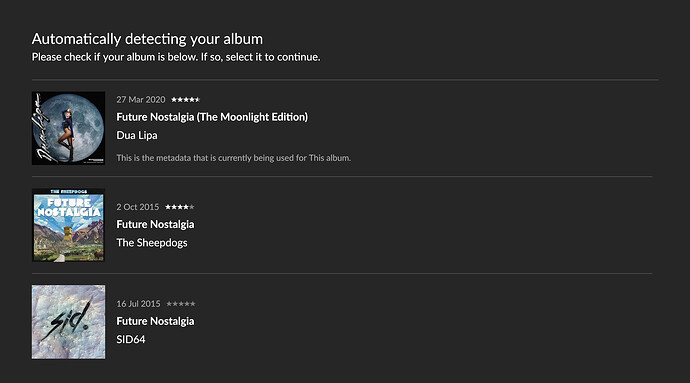The height and width of the screenshot is (383, 690).
Task: Click The Sheepdogs artist name
Action: point(152,243)
